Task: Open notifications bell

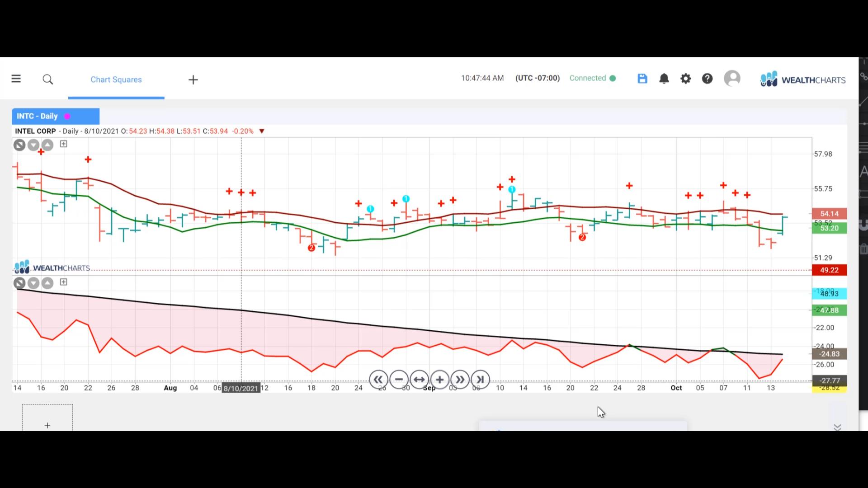Action: coord(664,79)
